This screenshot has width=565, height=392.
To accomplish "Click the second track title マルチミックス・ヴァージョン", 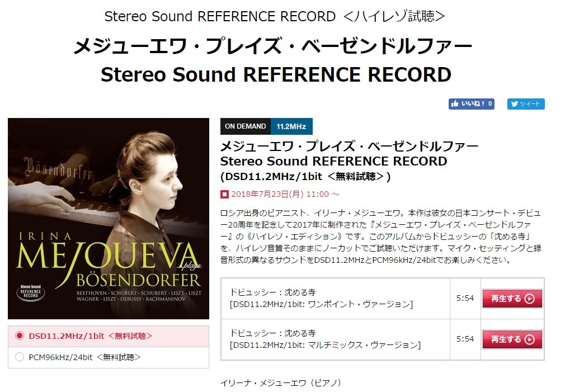I will 325,339.
